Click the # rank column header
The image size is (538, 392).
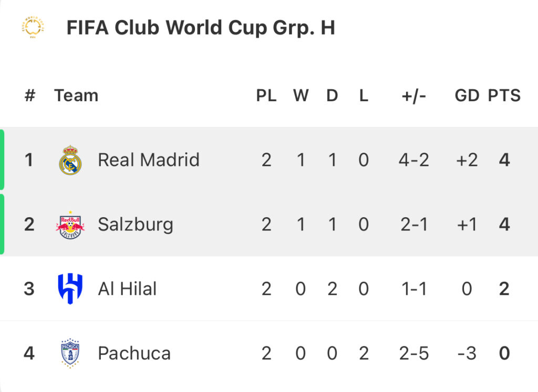(30, 96)
